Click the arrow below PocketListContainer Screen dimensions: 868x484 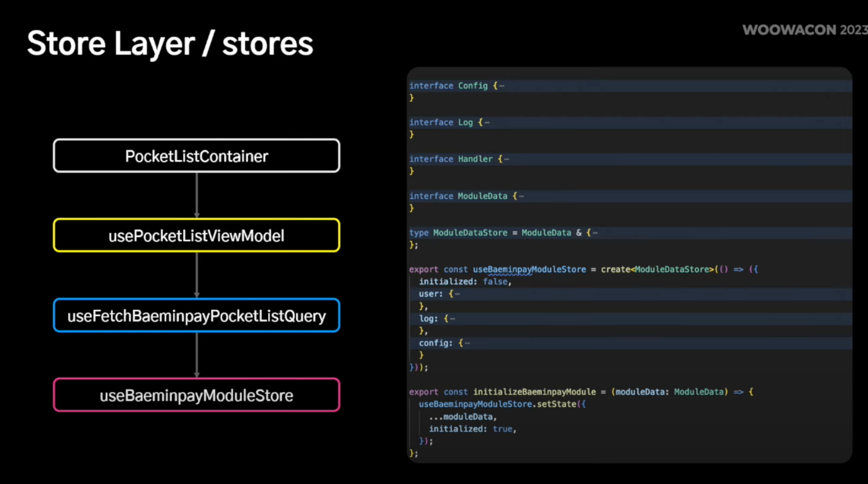point(197,195)
